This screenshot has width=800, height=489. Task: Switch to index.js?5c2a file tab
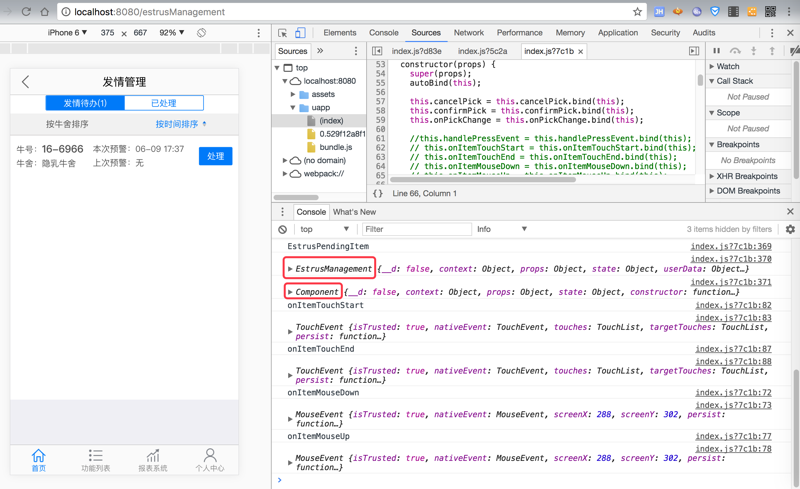482,51
